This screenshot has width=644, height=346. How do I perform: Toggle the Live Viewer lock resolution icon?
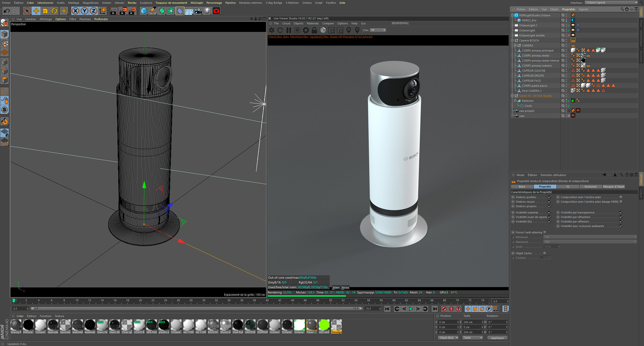314,30
